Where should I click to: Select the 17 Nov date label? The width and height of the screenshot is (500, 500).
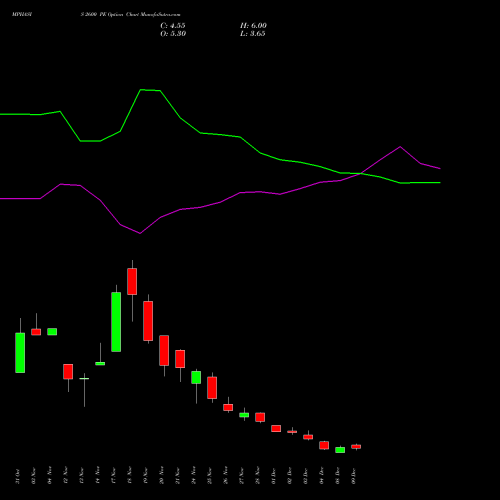click(x=114, y=476)
